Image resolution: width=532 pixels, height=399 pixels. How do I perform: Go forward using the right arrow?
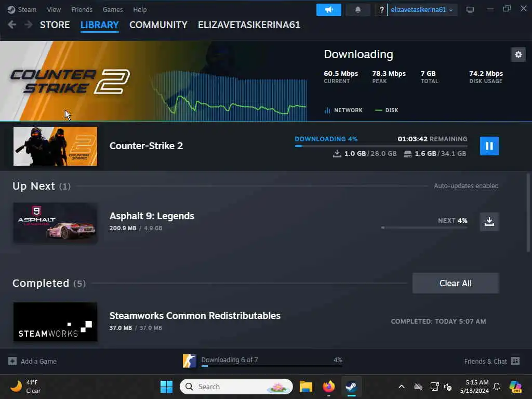[x=29, y=24]
